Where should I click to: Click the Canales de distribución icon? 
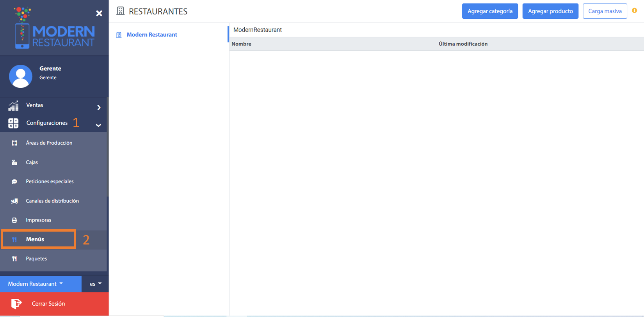click(14, 201)
